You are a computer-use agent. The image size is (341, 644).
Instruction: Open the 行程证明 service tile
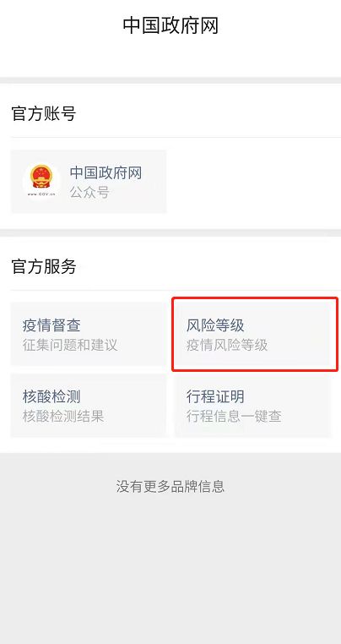252,406
